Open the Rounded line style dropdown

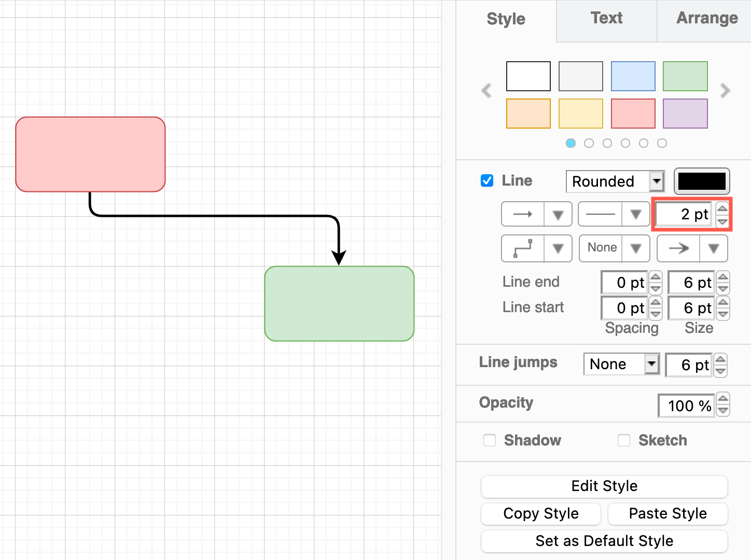coord(656,181)
